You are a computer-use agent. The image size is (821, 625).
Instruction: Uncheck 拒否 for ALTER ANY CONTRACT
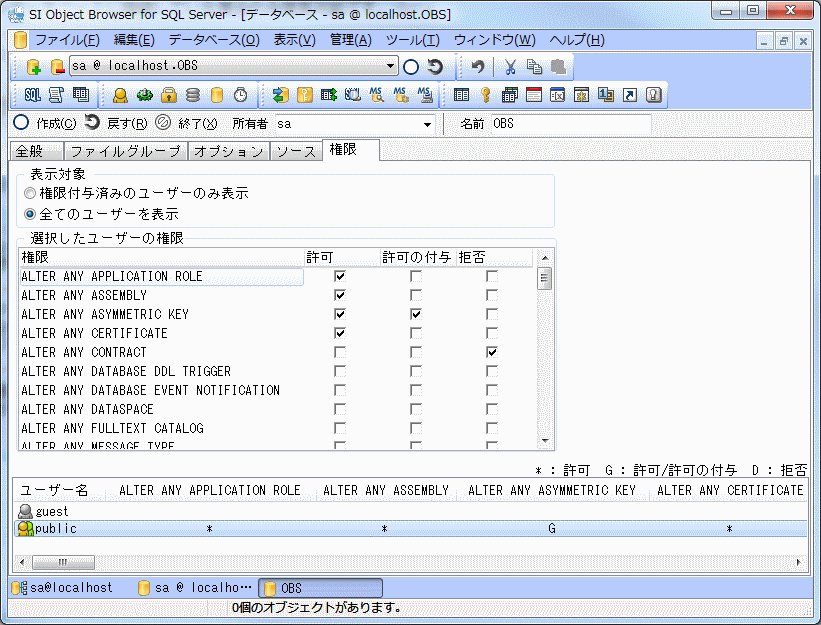click(x=492, y=352)
